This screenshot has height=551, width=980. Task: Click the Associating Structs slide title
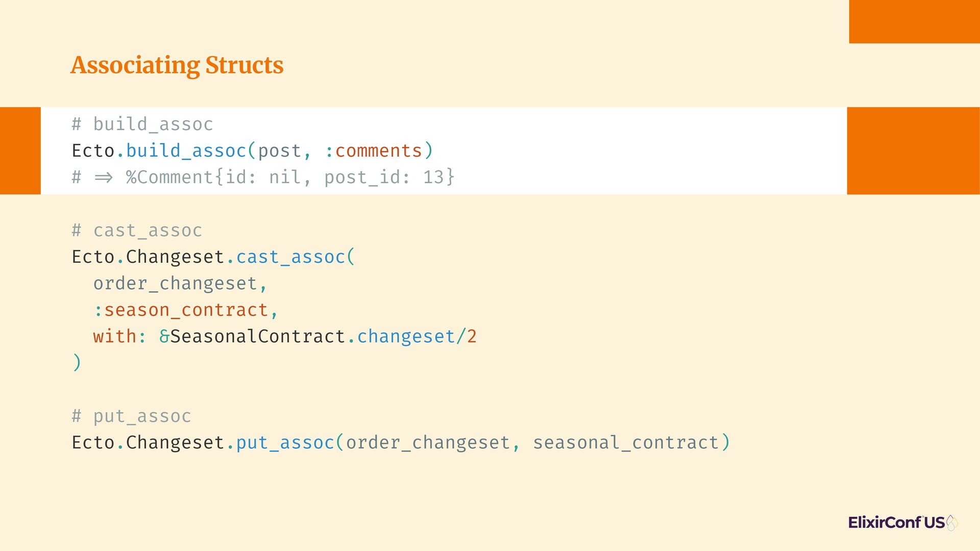(x=177, y=65)
